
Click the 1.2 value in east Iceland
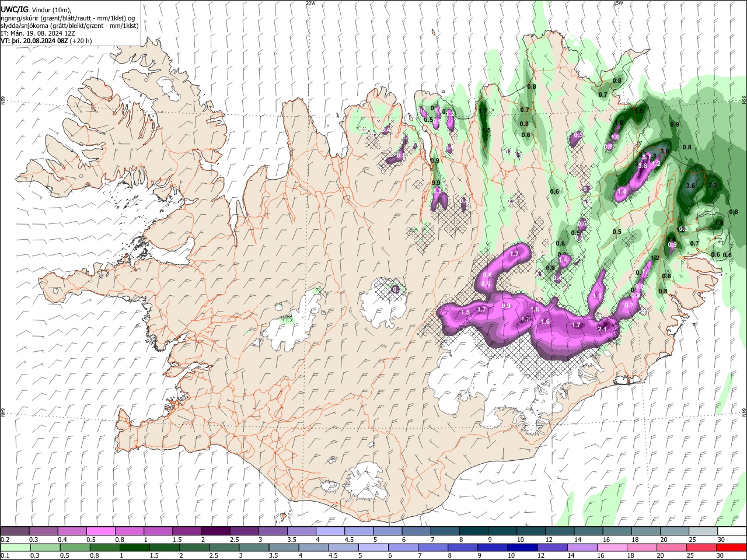[x=655, y=258]
